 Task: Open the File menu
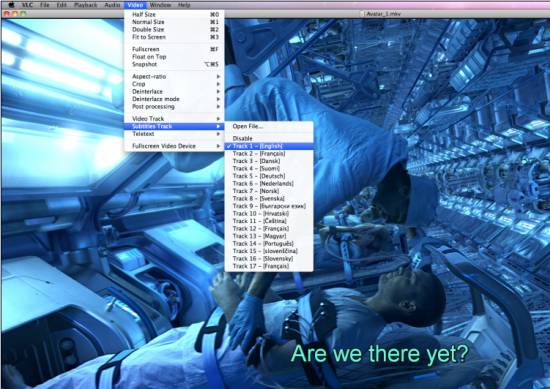[x=45, y=5]
